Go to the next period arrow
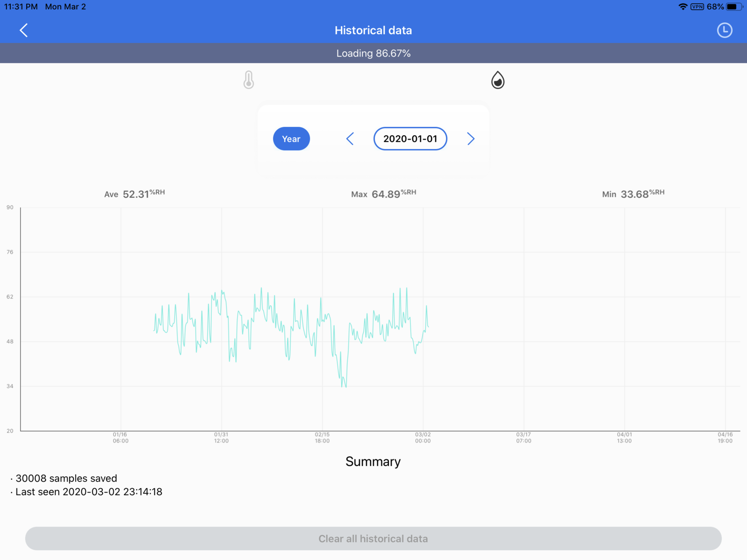Image resolution: width=747 pixels, height=560 pixels. point(471,139)
